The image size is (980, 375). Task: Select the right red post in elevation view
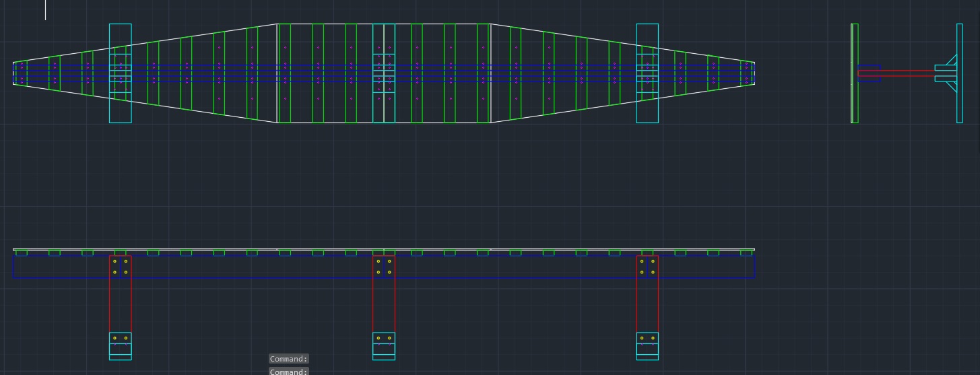647,294
